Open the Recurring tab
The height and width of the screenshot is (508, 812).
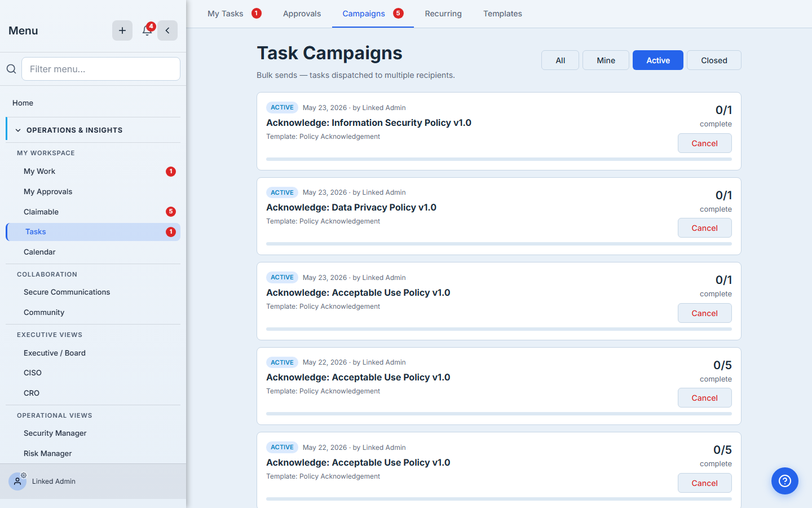point(443,14)
